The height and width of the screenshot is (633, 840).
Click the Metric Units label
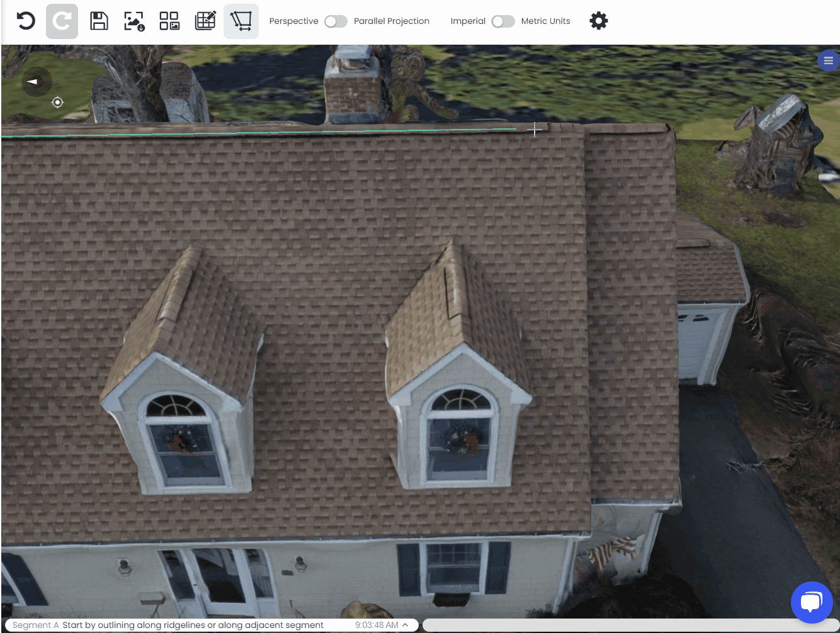[545, 21]
